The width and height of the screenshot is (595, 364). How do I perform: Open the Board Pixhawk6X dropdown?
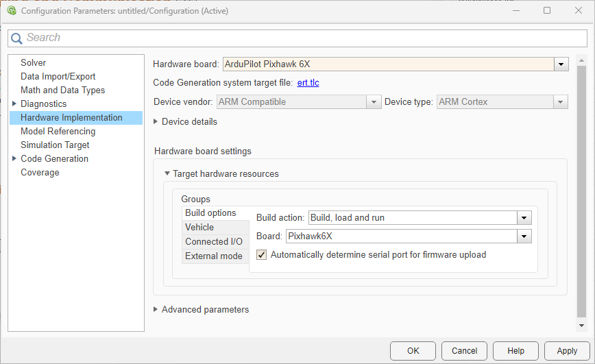click(x=524, y=236)
